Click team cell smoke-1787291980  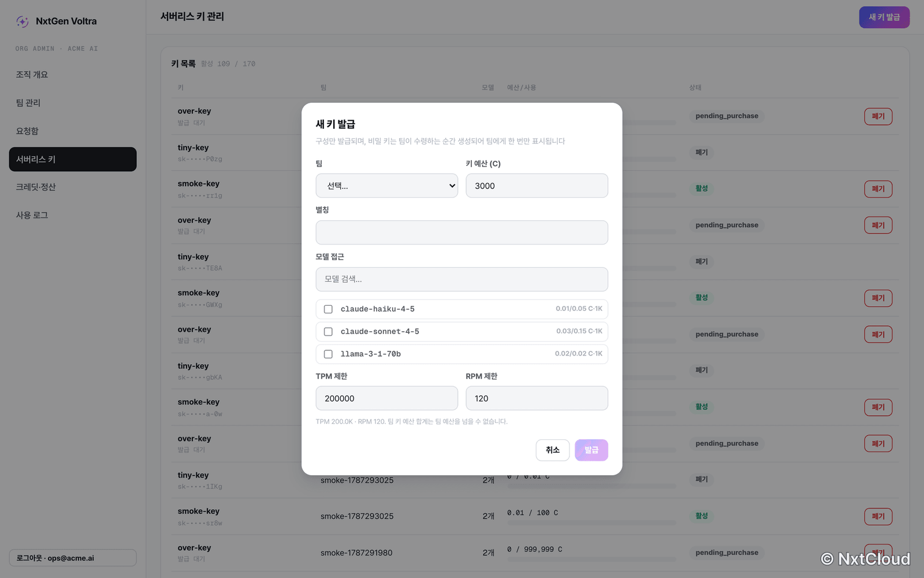[356, 553]
